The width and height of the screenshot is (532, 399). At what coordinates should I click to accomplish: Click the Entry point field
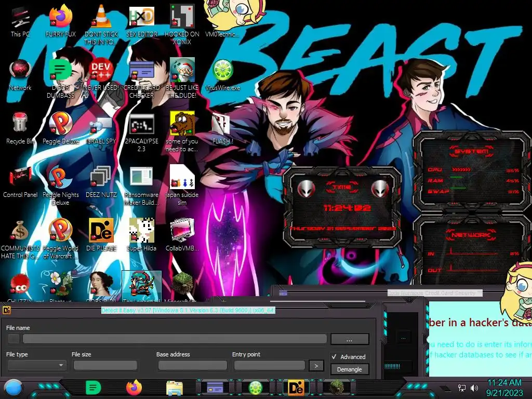[x=270, y=365]
